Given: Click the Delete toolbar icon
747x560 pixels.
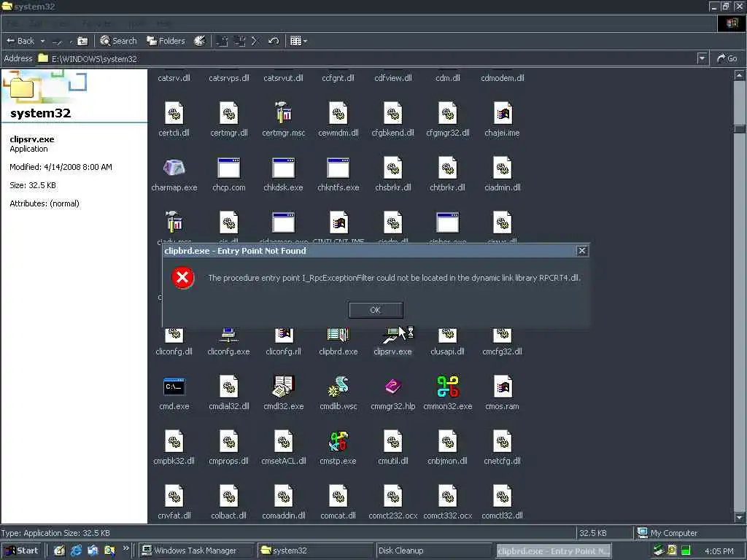Looking at the screenshot, I should point(255,41).
